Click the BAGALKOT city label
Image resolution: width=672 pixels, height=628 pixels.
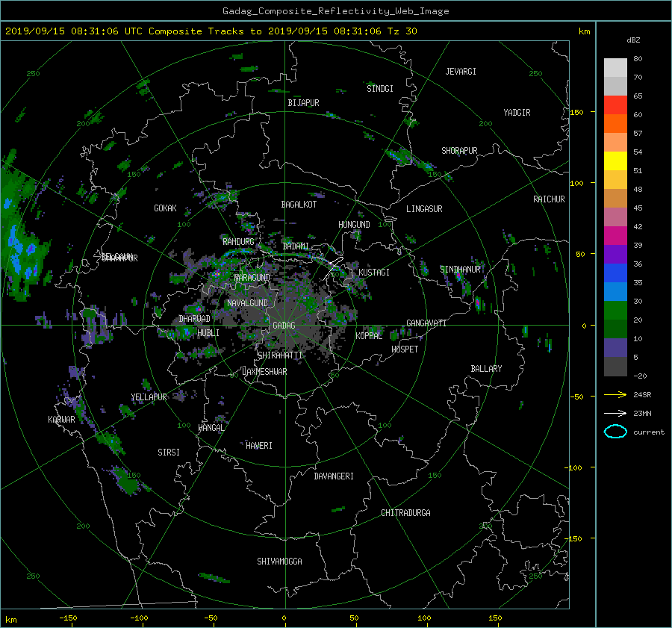299,205
